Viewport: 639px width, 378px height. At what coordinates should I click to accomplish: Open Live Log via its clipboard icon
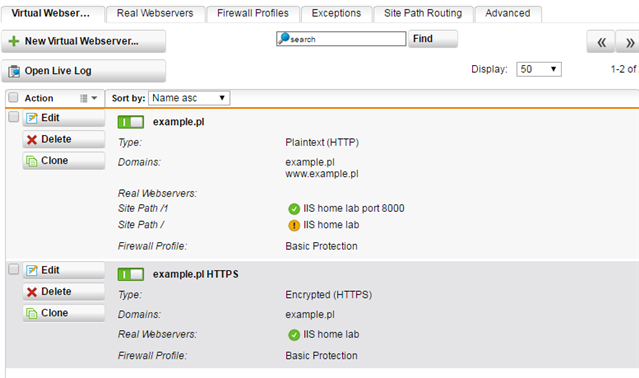14,71
